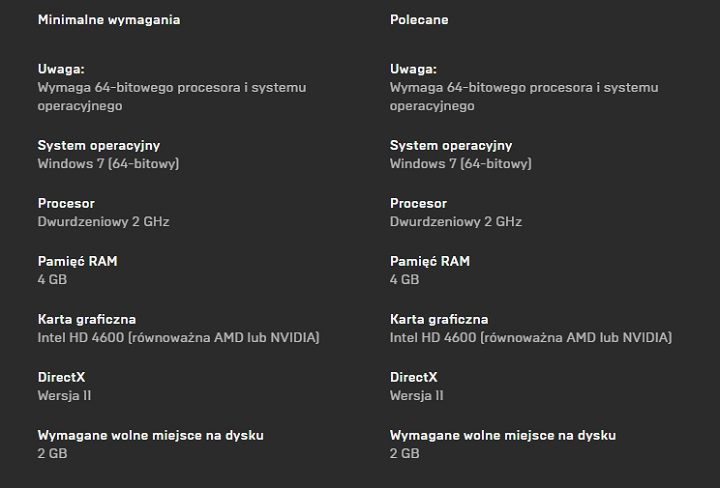
Task: Click the "Polecane" heading
Action: 419,20
